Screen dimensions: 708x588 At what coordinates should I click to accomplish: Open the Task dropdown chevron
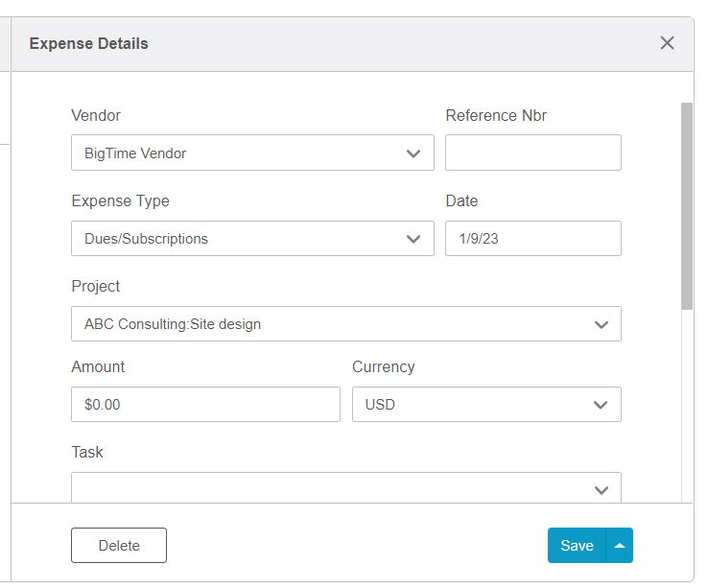(601, 490)
